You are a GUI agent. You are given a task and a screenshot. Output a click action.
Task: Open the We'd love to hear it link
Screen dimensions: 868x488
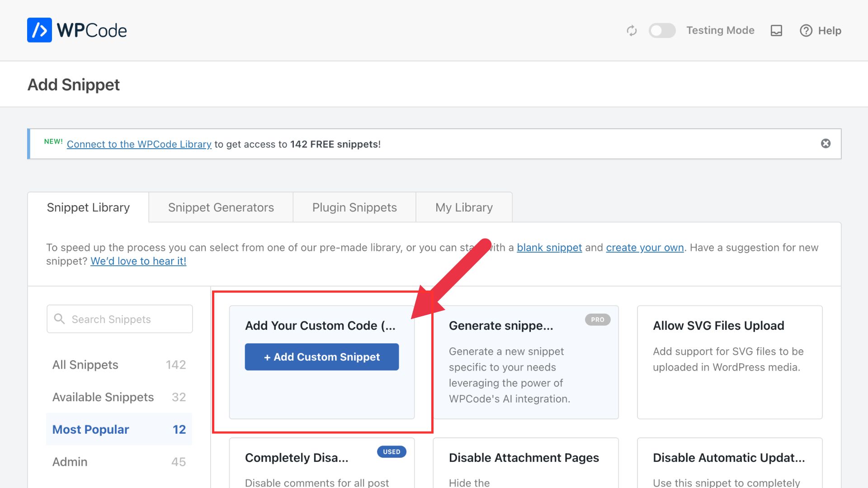tap(138, 261)
